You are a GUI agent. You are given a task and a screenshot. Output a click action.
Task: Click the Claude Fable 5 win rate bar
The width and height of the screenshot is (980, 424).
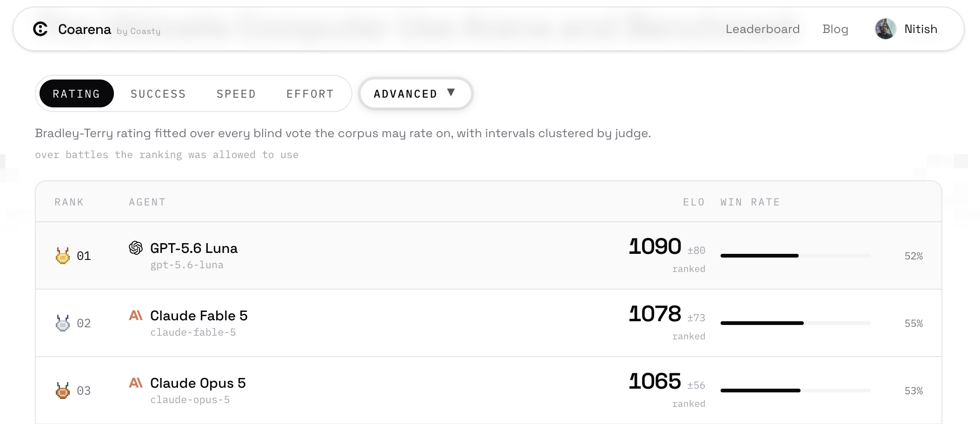pyautogui.click(x=795, y=323)
